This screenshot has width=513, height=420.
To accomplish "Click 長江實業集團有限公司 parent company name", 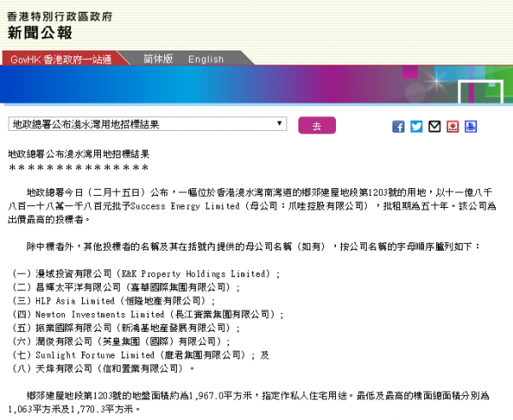I will click(x=222, y=315).
